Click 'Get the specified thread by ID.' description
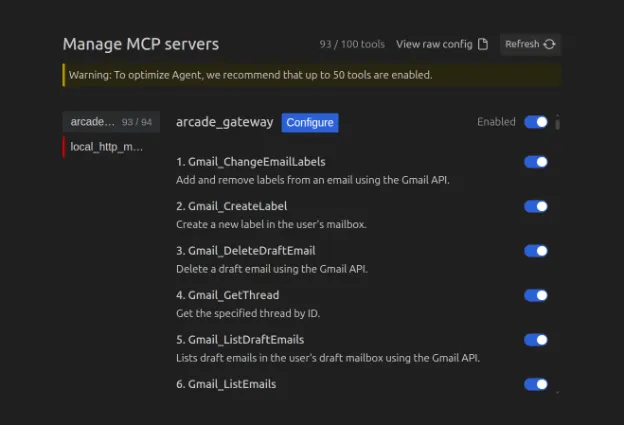Image resolution: width=624 pixels, height=425 pixels. [248, 314]
